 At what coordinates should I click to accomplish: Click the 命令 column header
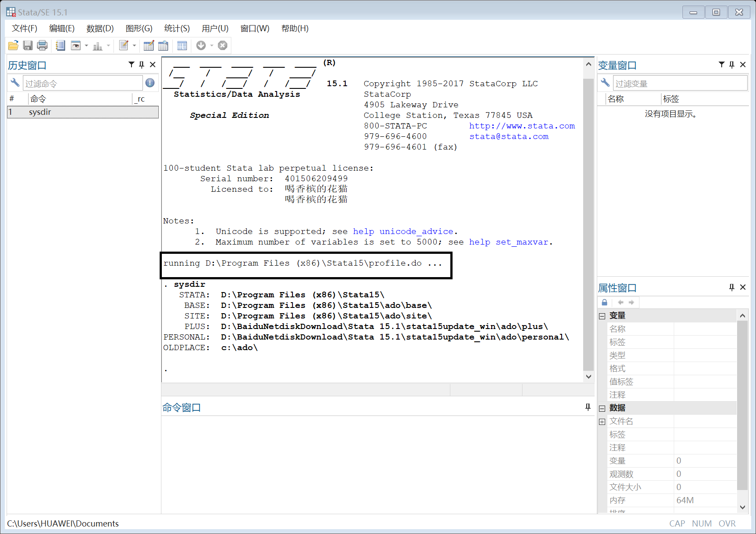pyautogui.click(x=80, y=99)
